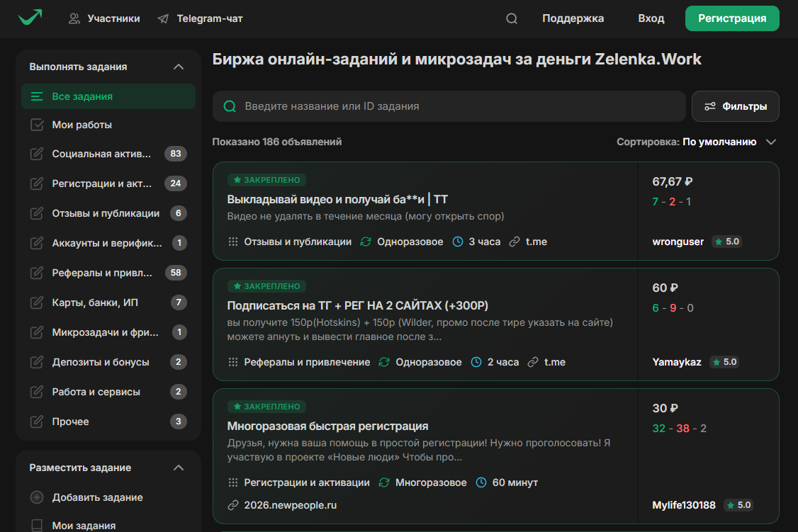Open Депозиты и бонусы category
Screen dimensions: 798x532
(108, 362)
